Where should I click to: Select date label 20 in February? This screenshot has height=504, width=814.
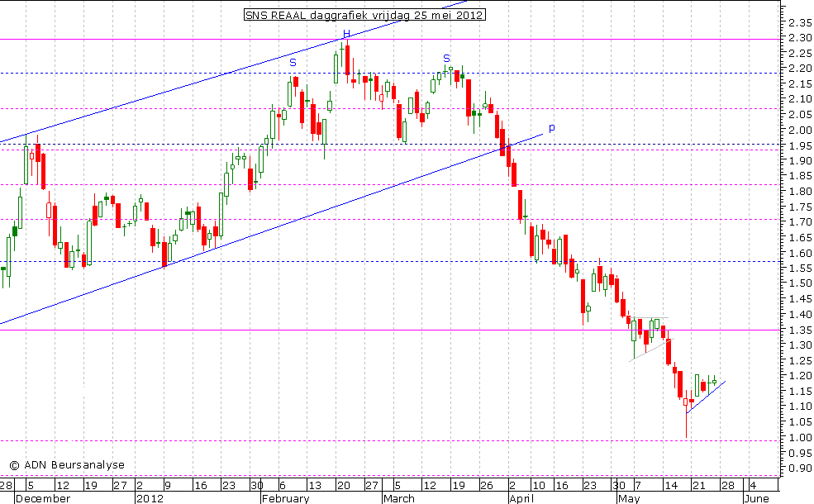click(343, 486)
